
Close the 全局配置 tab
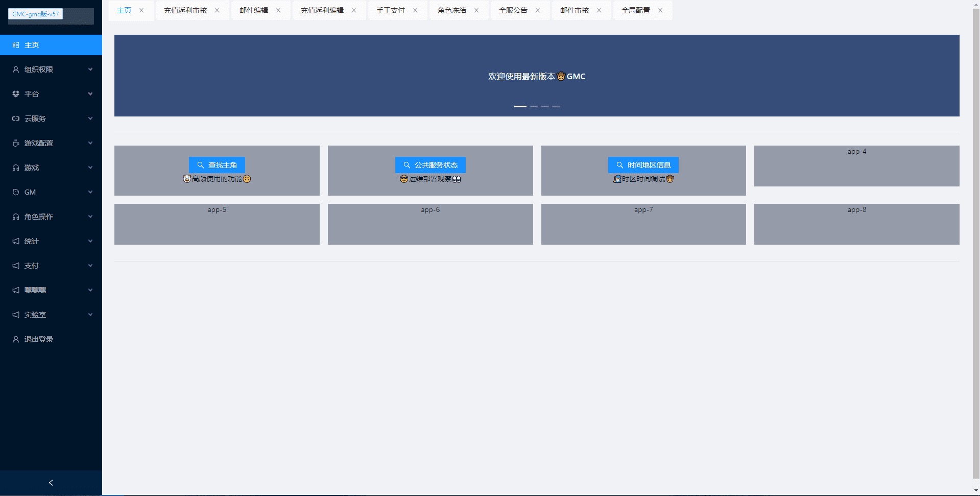(660, 10)
